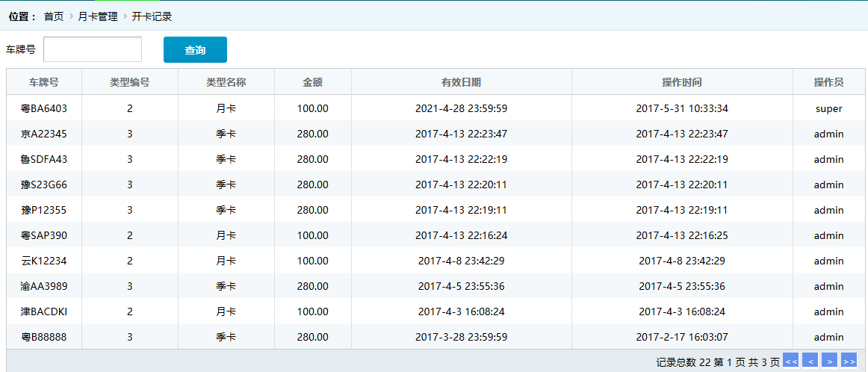Sort by the 操作时间 column header
The width and height of the screenshot is (868, 372).
click(682, 82)
